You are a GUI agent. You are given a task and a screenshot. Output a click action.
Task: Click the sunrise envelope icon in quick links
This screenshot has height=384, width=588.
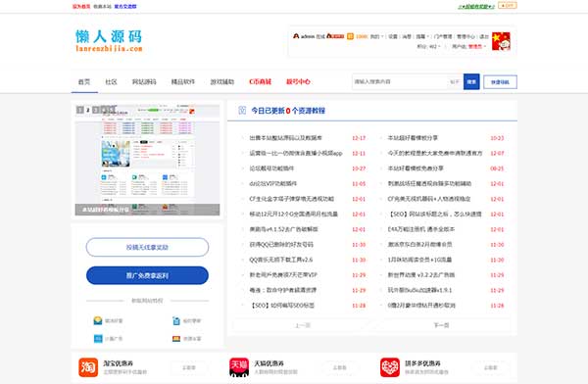[98, 320]
